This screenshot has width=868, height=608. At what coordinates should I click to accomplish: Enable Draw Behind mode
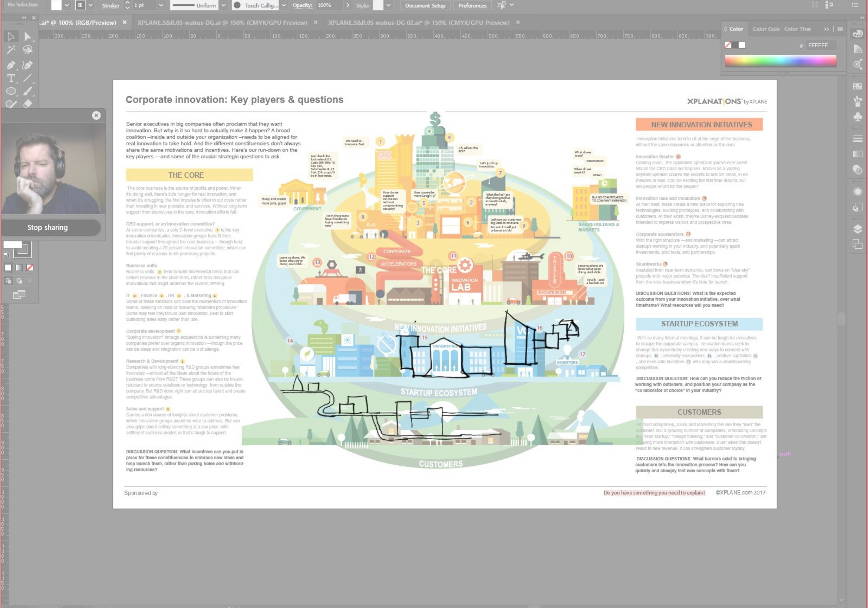point(19,281)
